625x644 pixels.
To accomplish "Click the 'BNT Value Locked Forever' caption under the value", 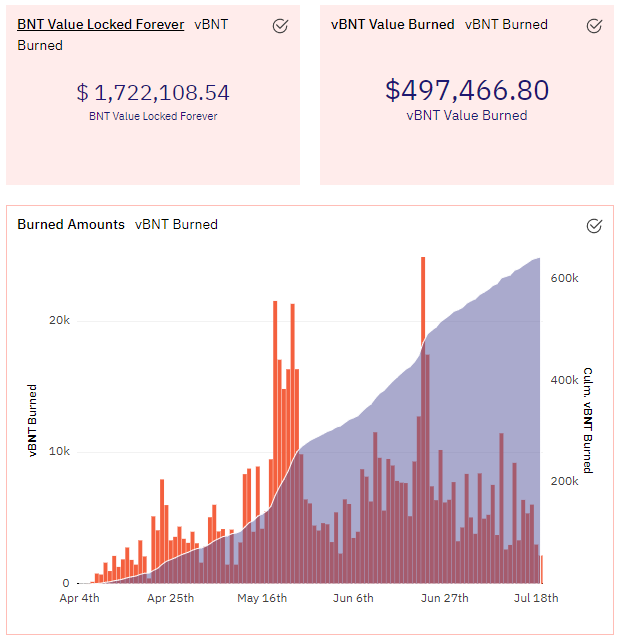I will click(x=153, y=116).
